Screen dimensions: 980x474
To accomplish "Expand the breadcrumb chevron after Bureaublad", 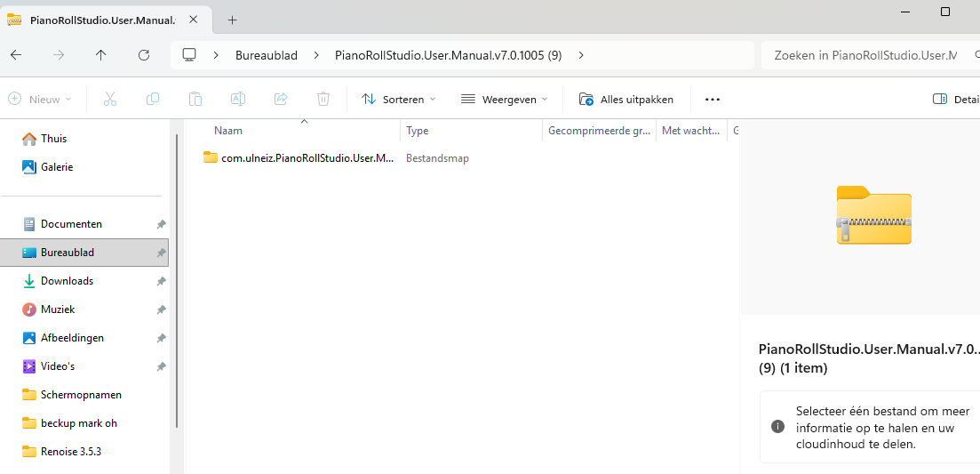I will [x=317, y=55].
